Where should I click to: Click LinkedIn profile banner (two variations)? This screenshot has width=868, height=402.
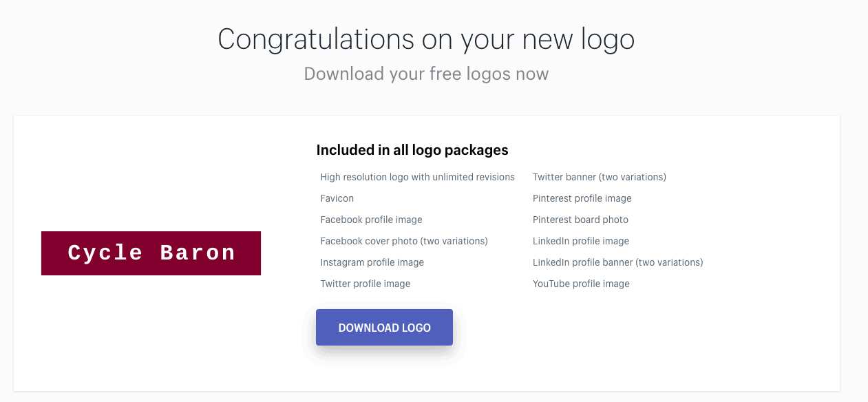click(x=617, y=262)
